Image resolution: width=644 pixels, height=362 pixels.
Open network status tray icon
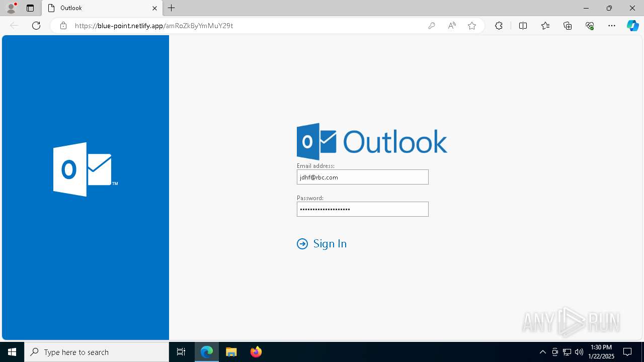click(567, 352)
